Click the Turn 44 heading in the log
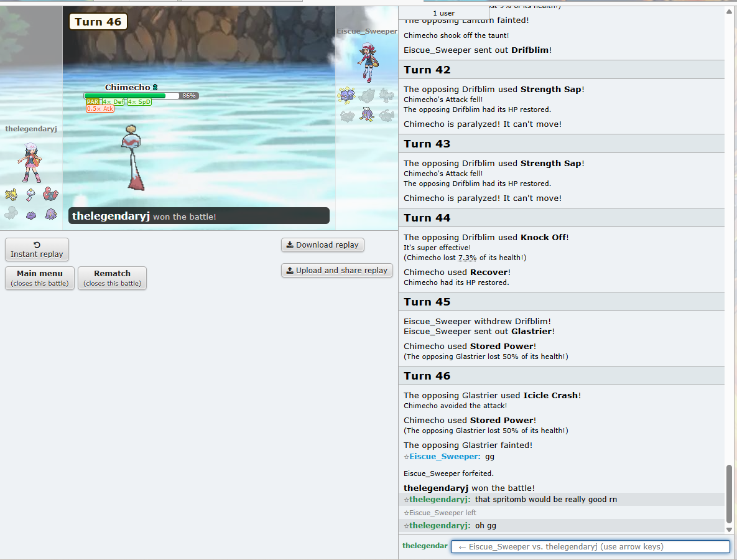This screenshot has height=560, width=737. (x=561, y=218)
